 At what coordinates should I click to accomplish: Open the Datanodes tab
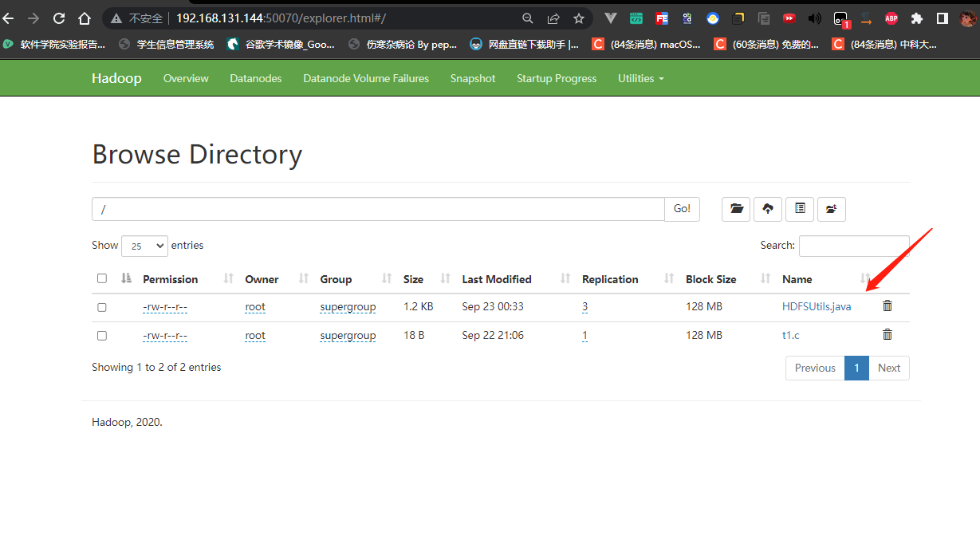256,78
